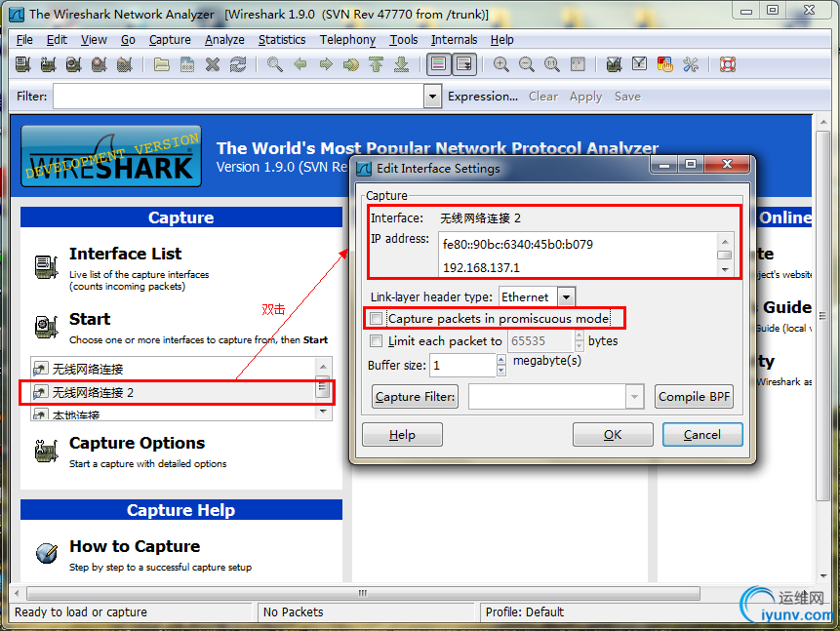Open the Link-layer header type dropdown
This screenshot has width=840, height=631.
click(566, 297)
